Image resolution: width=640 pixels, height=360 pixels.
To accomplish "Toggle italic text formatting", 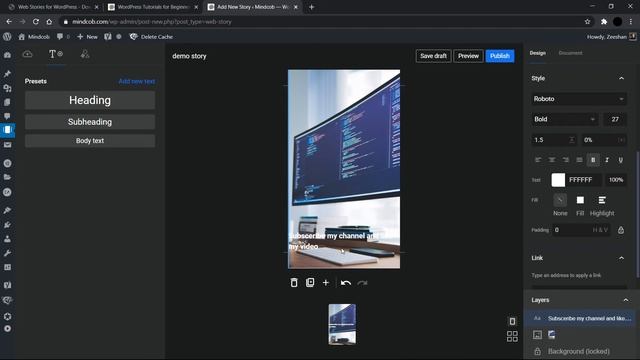I will 607,160.
